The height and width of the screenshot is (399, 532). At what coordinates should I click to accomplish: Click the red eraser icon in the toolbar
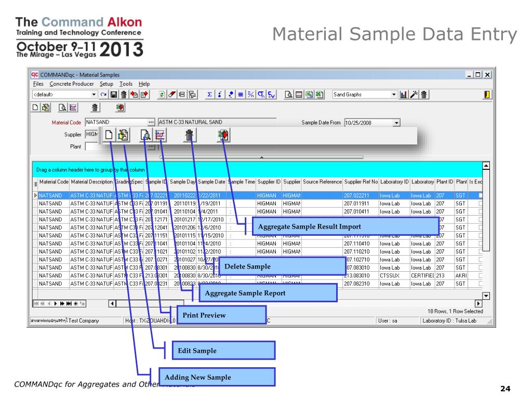pyautogui.click(x=172, y=95)
